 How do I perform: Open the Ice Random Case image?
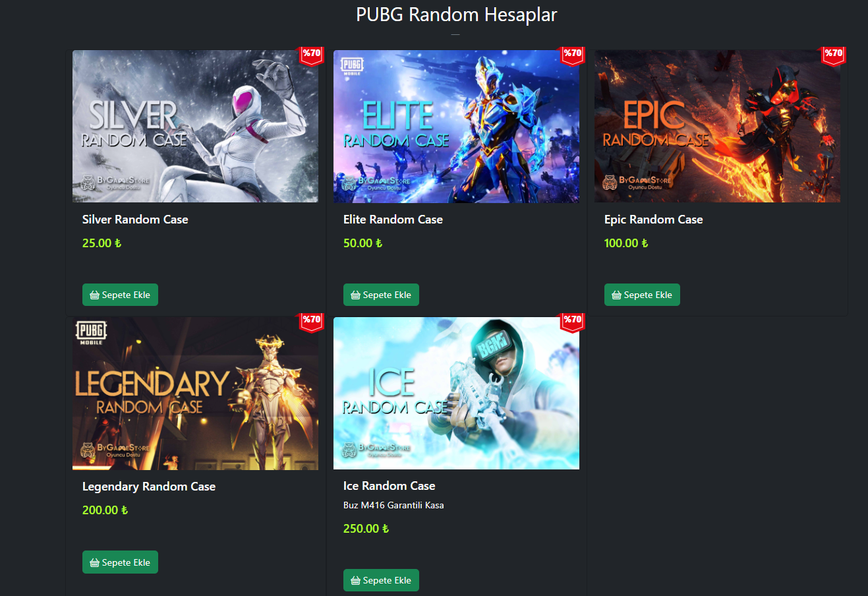456,394
